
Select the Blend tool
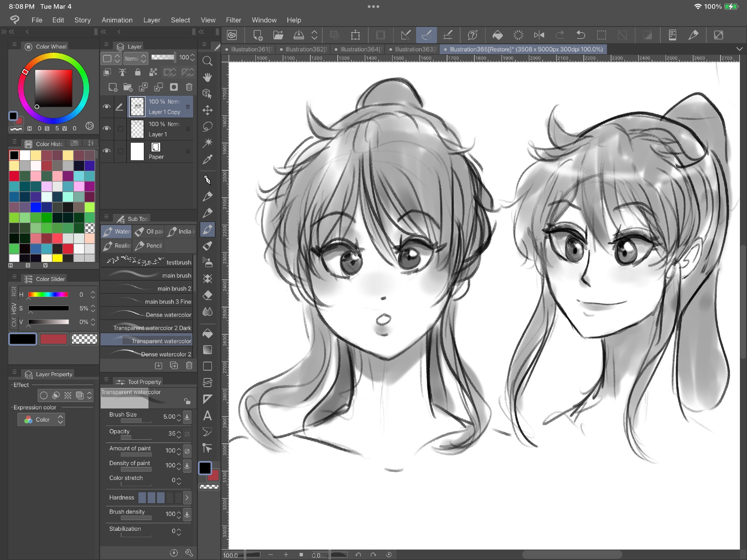[x=207, y=312]
